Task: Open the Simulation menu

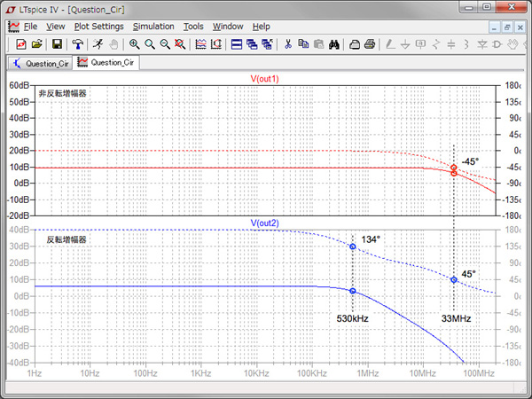Action: pyautogui.click(x=153, y=27)
